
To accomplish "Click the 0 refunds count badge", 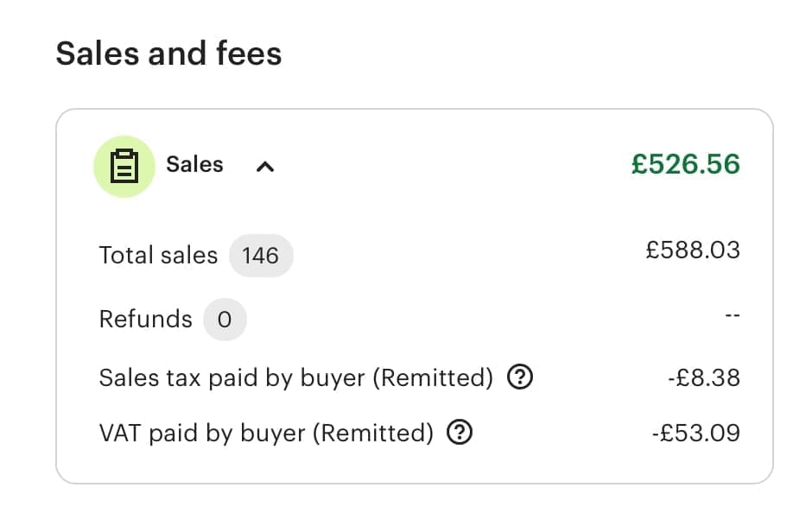I will click(x=225, y=320).
